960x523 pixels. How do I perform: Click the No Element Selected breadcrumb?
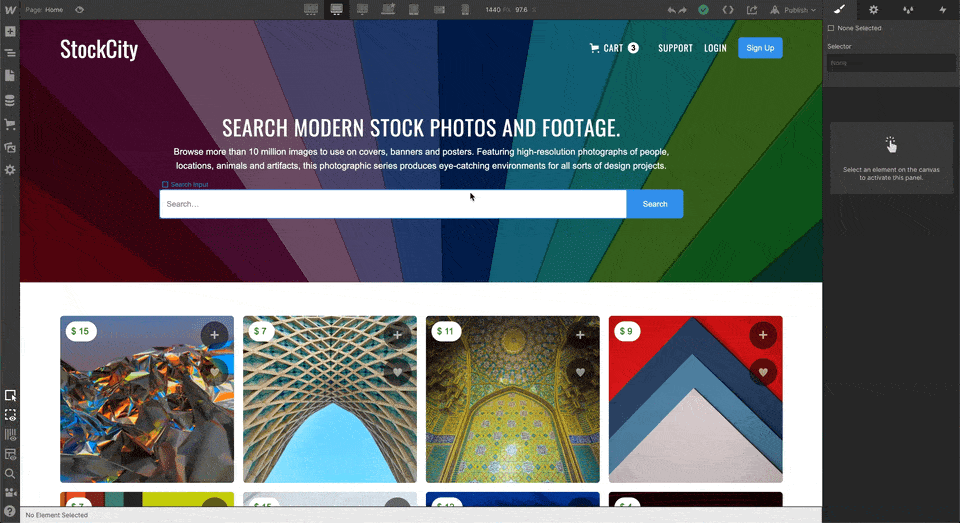click(56, 515)
